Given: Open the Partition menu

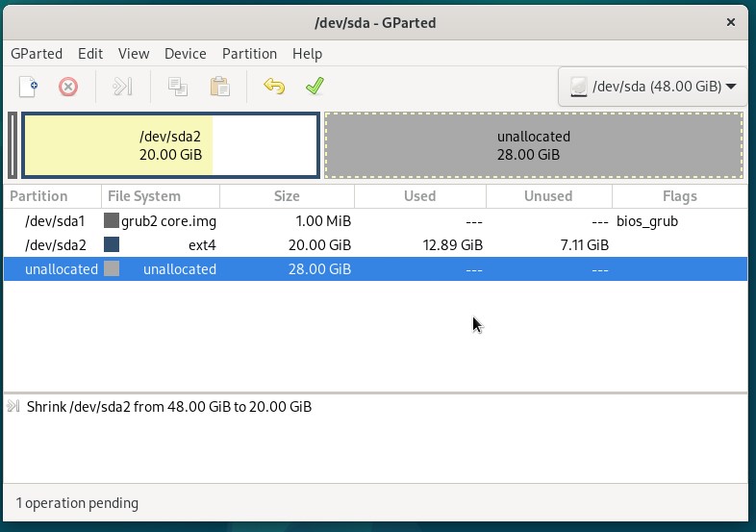Looking at the screenshot, I should (249, 54).
